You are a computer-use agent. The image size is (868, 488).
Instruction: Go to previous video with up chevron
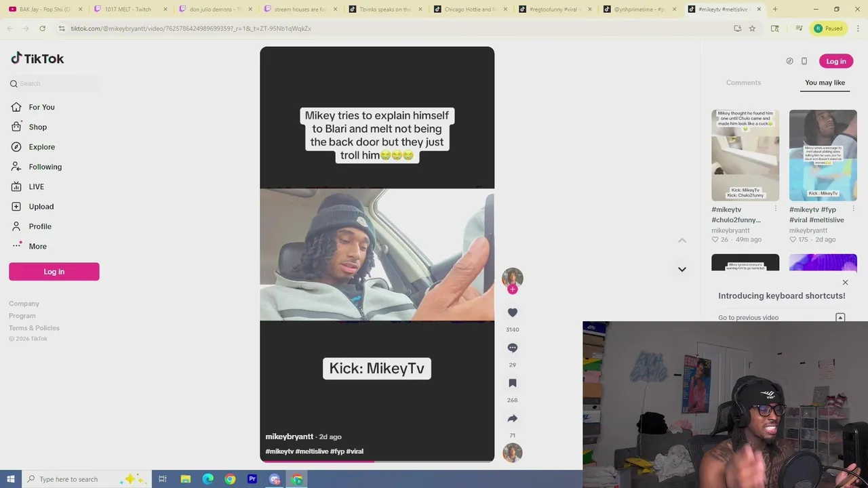coord(682,241)
